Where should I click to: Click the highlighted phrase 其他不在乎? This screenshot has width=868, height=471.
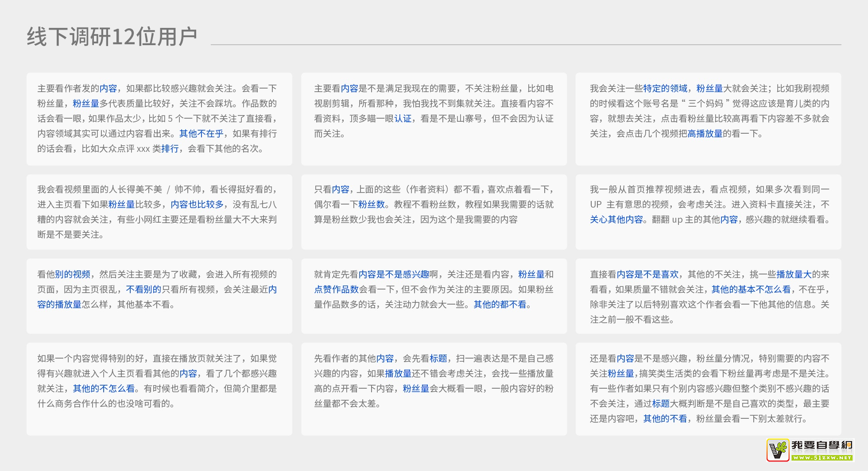pos(201,134)
